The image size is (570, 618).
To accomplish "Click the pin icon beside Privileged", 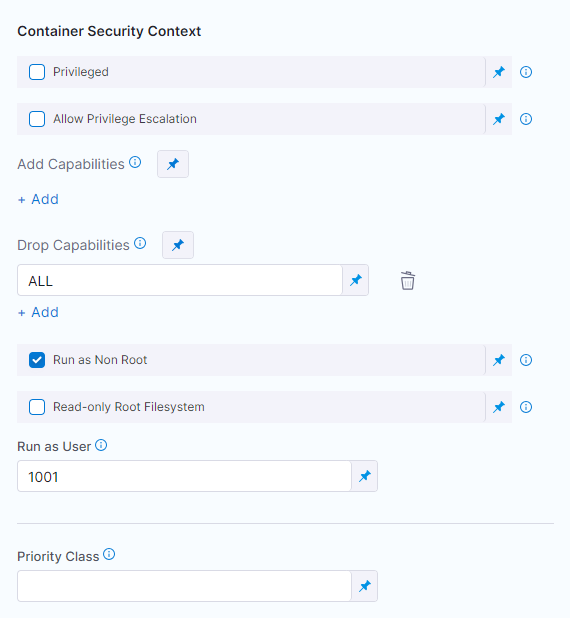I will [499, 72].
